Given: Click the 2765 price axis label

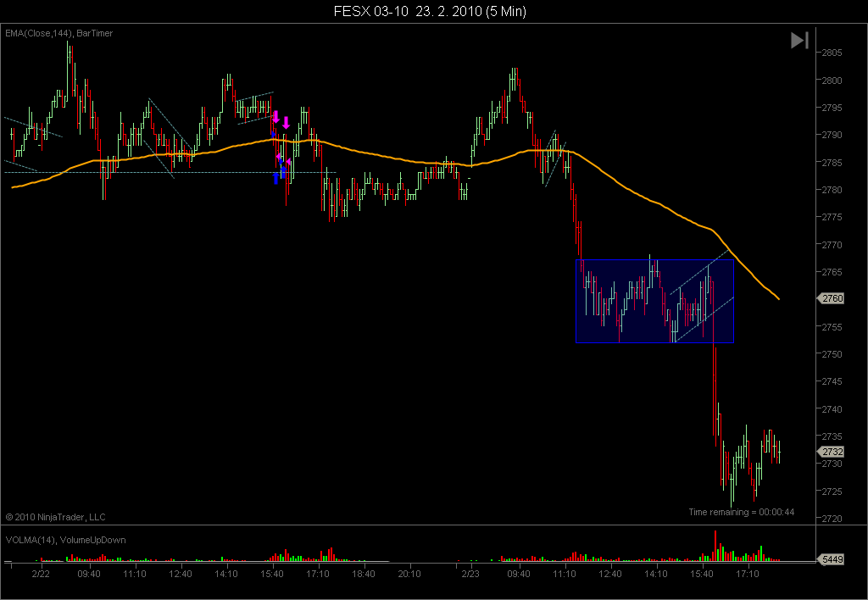Looking at the screenshot, I should click(832, 272).
